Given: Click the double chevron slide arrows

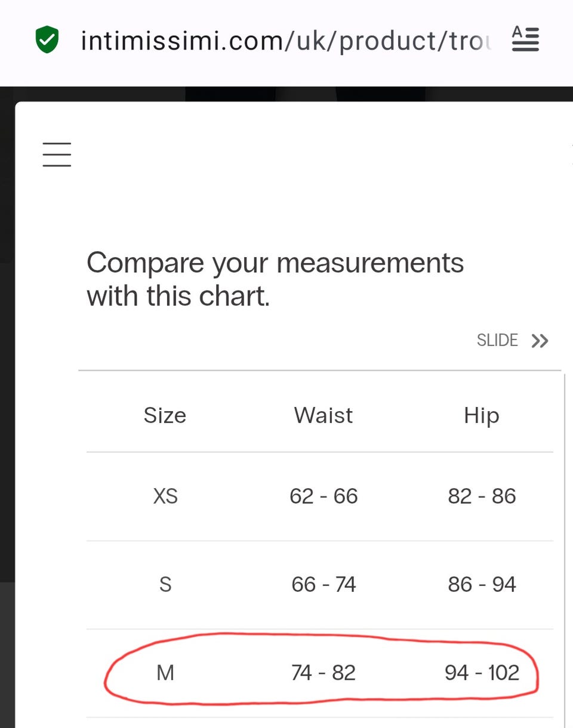Looking at the screenshot, I should (540, 341).
